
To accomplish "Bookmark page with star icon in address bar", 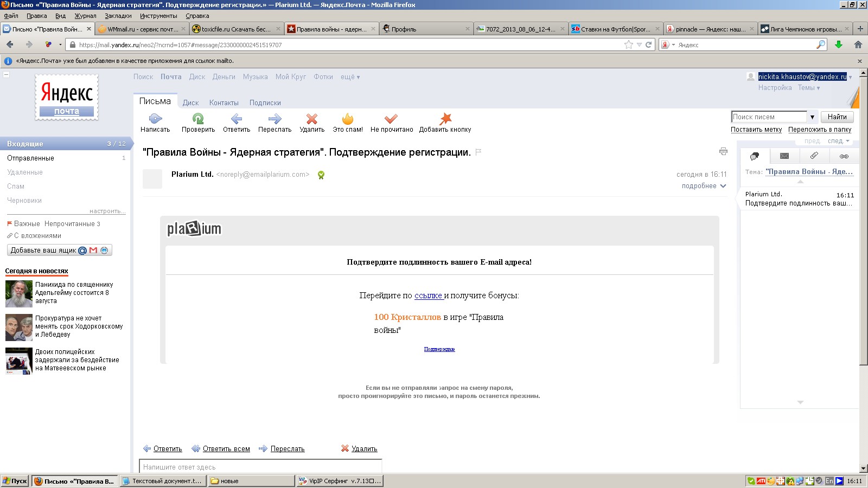I will coord(629,44).
